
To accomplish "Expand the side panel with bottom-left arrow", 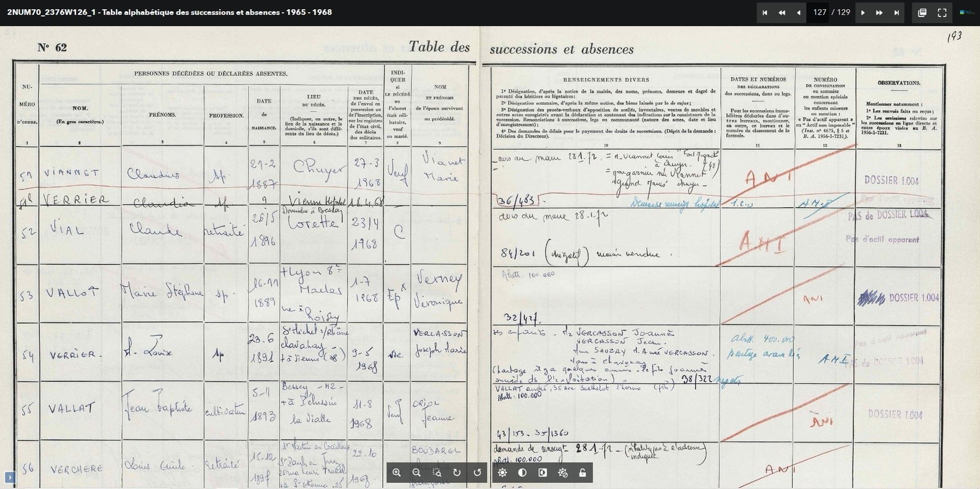I will [9, 477].
